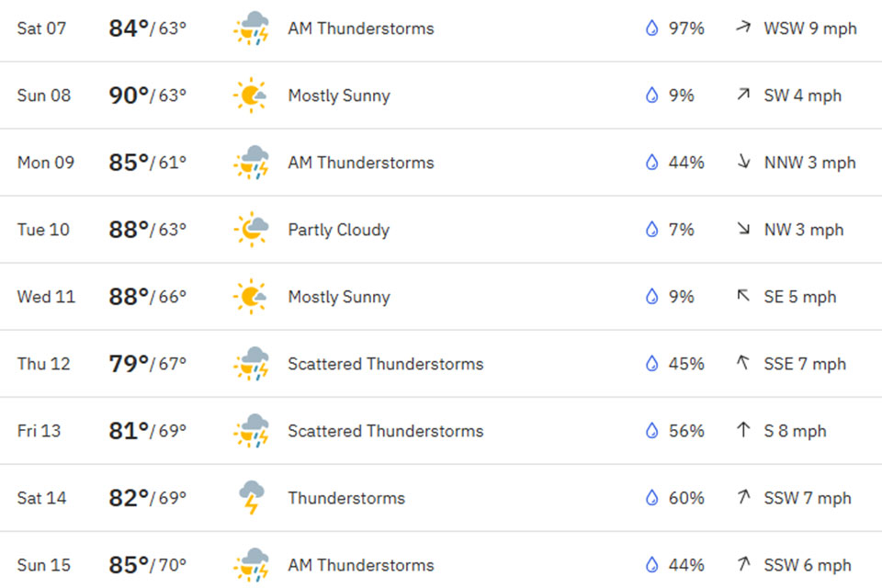Click Sat 07 raindrop precipitation icon
This screenshot has height=588, width=882.
click(x=652, y=28)
